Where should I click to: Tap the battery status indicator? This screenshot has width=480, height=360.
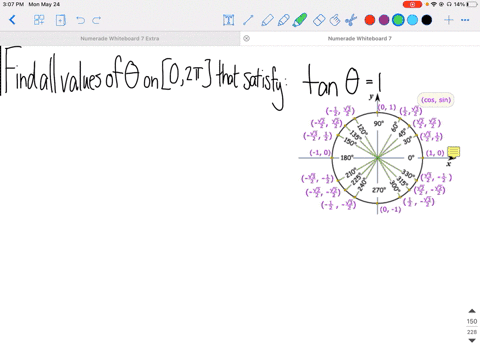[x=472, y=4]
